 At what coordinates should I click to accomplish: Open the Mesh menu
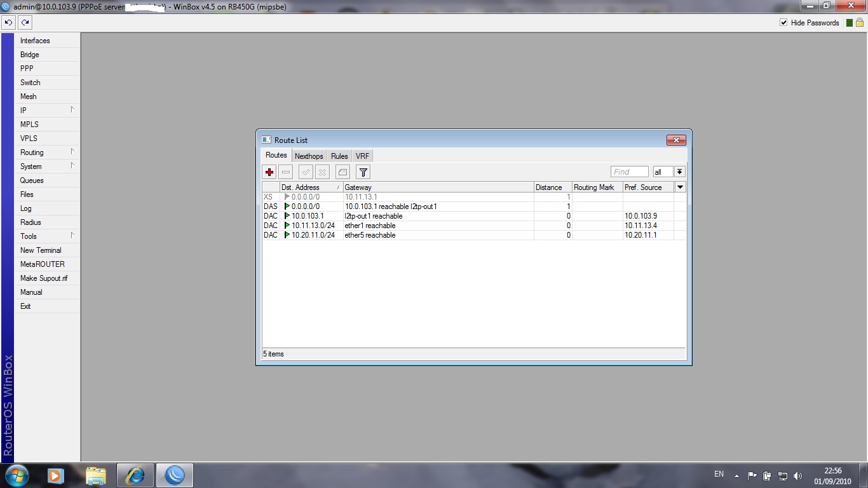click(x=47, y=97)
